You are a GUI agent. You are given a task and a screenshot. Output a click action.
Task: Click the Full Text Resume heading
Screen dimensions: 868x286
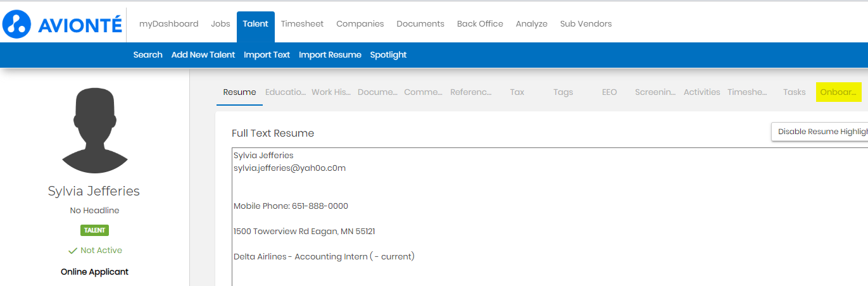pos(273,134)
